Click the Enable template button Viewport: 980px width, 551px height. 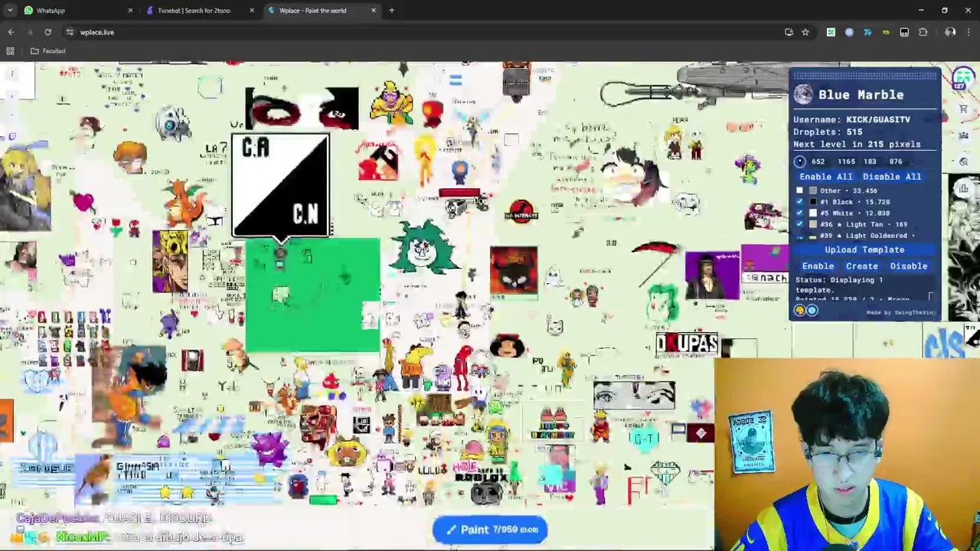pyautogui.click(x=818, y=266)
